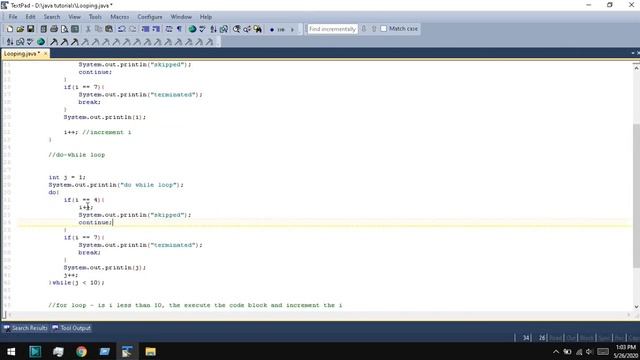This screenshot has width=640, height=360.
Task: Click the Replace icon in toolbar
Action: (x=247, y=29)
